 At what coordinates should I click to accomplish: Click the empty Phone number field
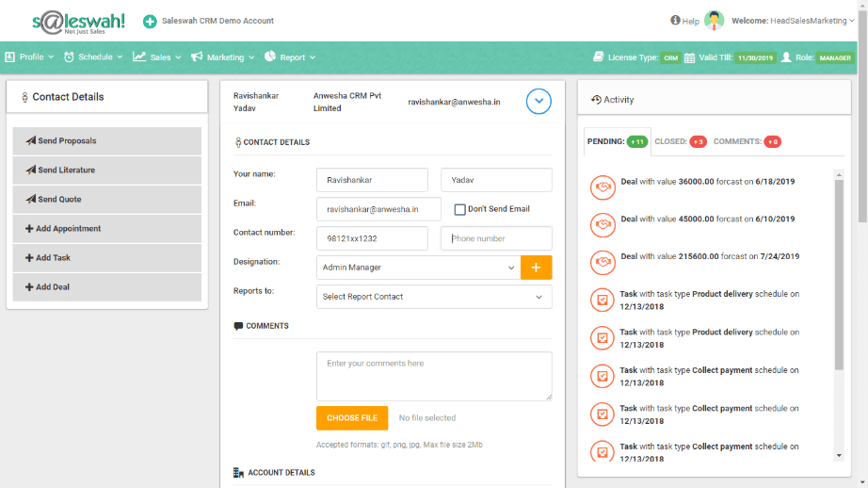(x=496, y=238)
